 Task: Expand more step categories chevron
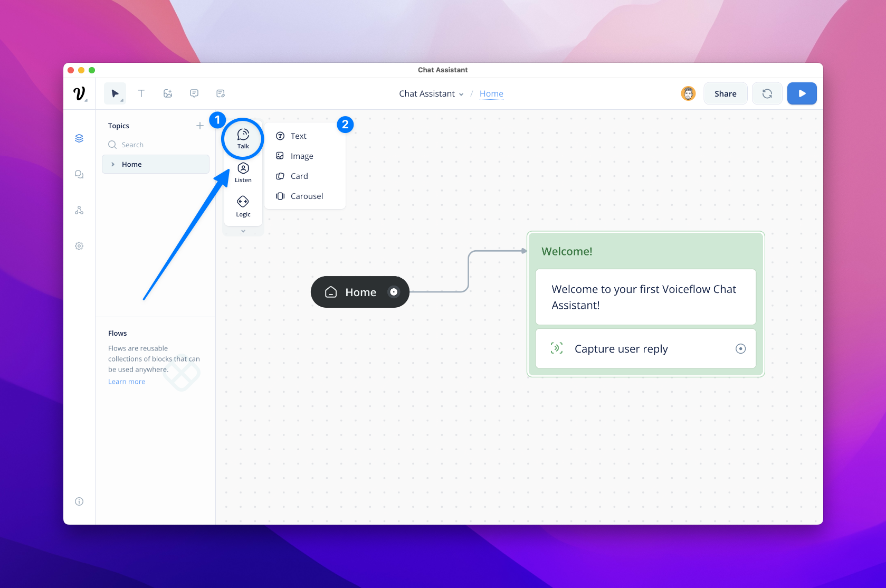click(x=243, y=231)
